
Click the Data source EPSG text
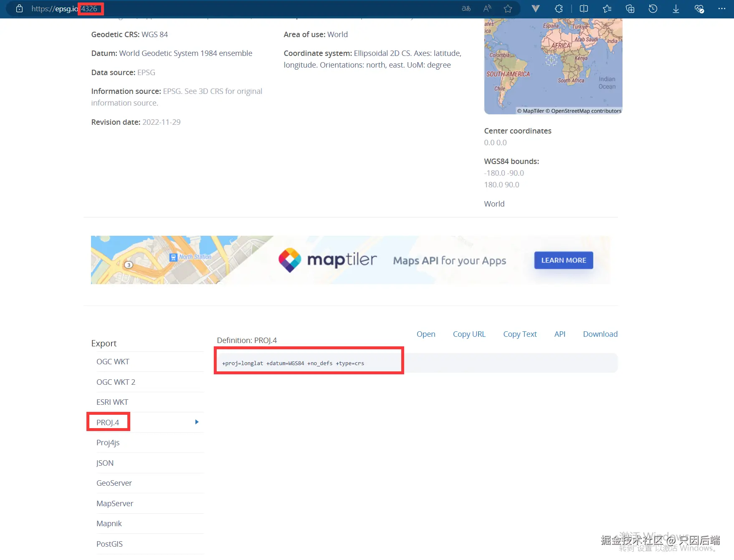pos(146,73)
